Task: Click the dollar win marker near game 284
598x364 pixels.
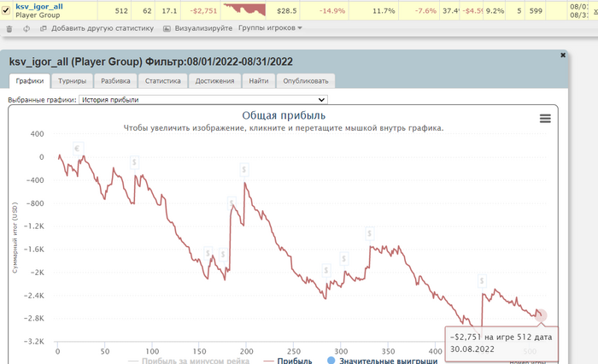Action: [x=325, y=271]
